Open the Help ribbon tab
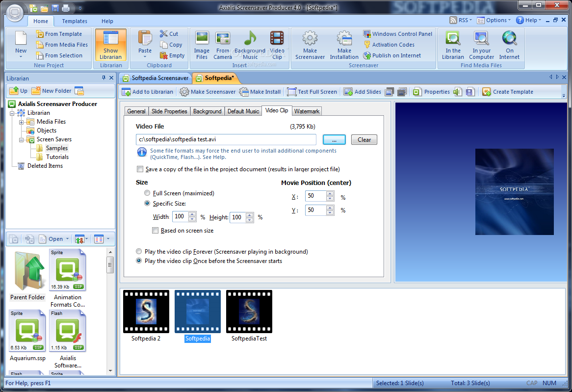 (107, 21)
